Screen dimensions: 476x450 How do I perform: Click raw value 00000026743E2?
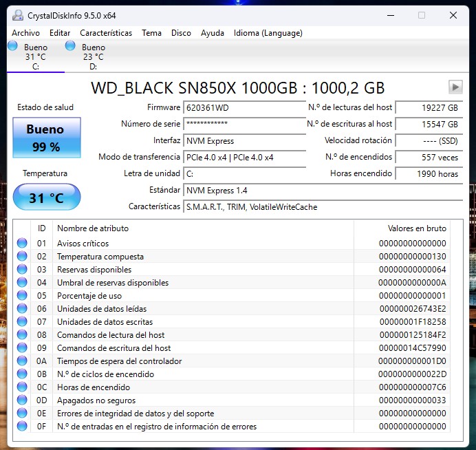pyautogui.click(x=413, y=308)
